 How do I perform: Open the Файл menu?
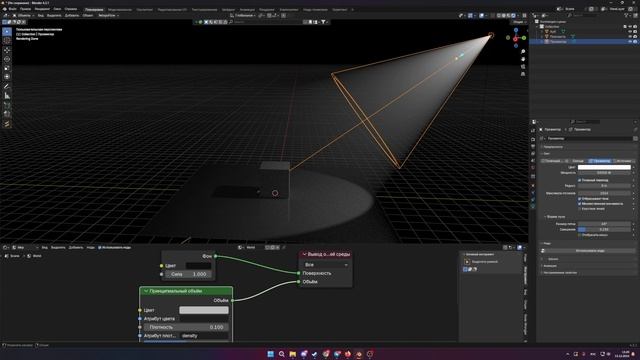pyautogui.click(x=13, y=9)
